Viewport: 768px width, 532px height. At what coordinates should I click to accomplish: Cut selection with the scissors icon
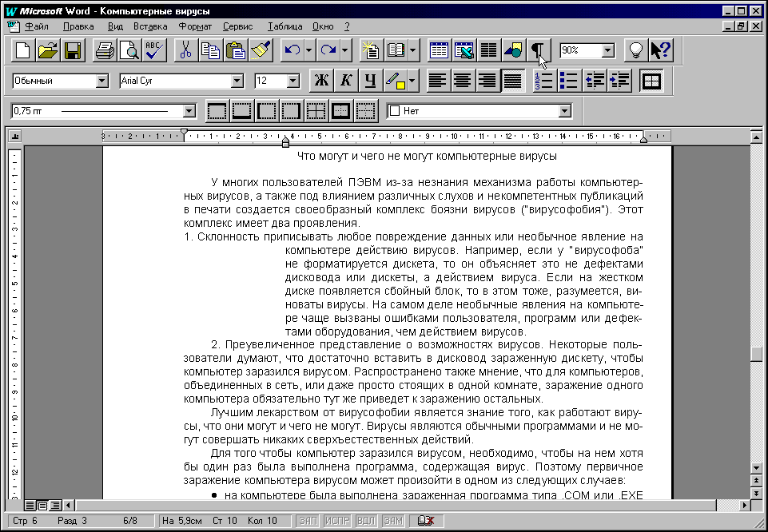point(186,50)
